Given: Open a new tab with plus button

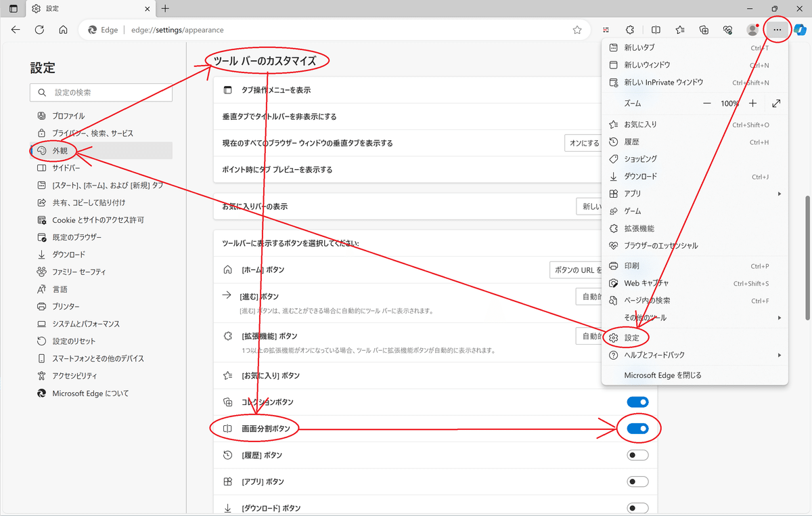Looking at the screenshot, I should click(165, 9).
